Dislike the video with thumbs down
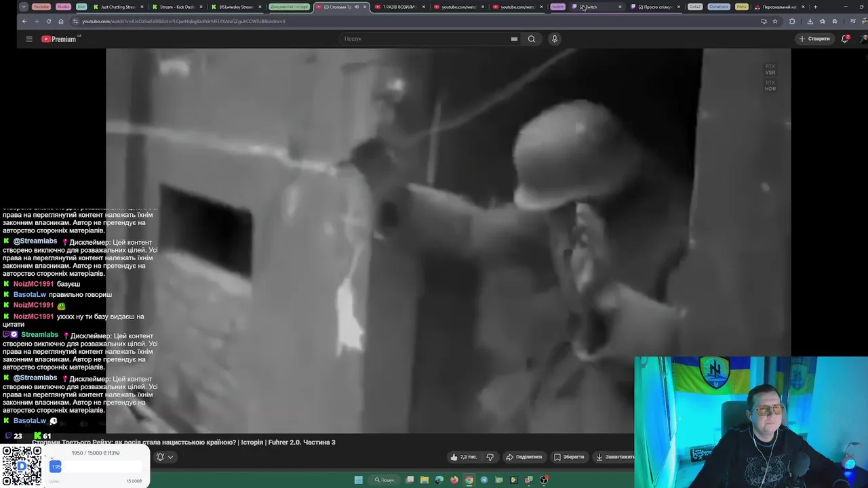The height and width of the screenshot is (488, 868). [x=490, y=457]
